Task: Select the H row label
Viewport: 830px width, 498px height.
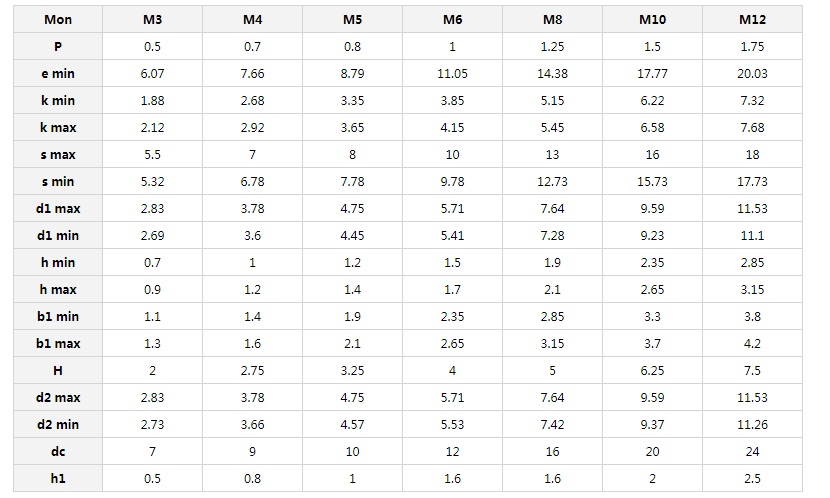Action: click(58, 370)
